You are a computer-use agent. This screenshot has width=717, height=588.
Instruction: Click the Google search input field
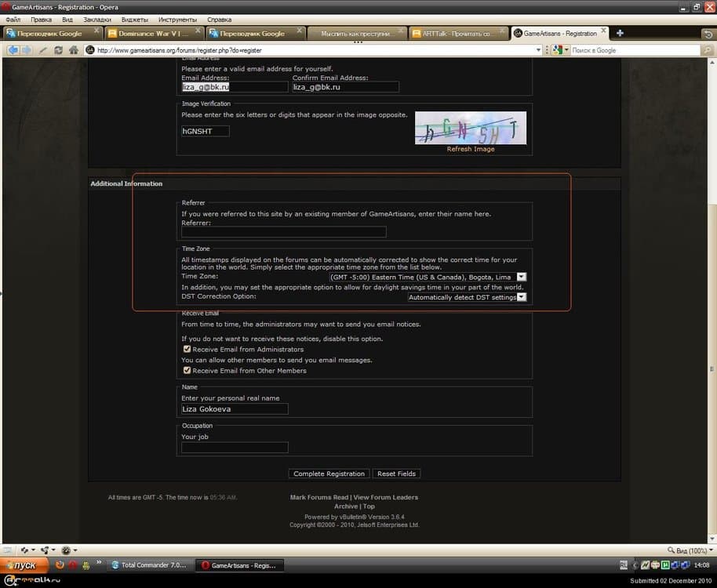[x=635, y=50]
